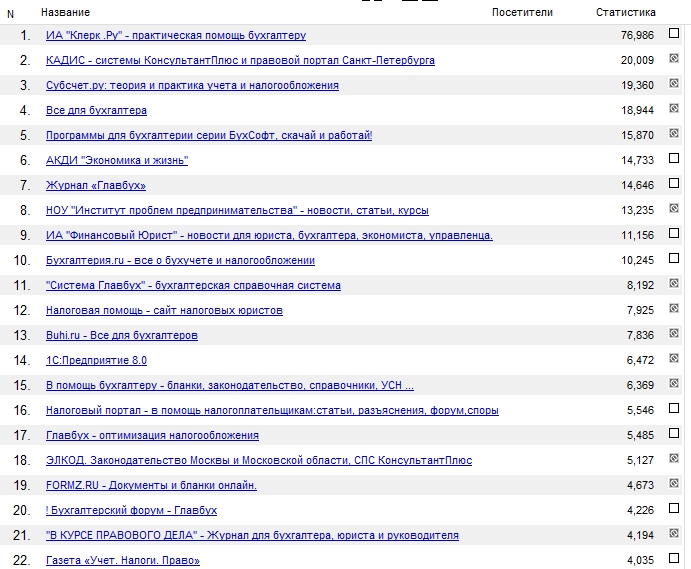The width and height of the screenshot is (691, 569).
Task: Check the box for Бухгалтерия.ru row
Action: (x=674, y=258)
